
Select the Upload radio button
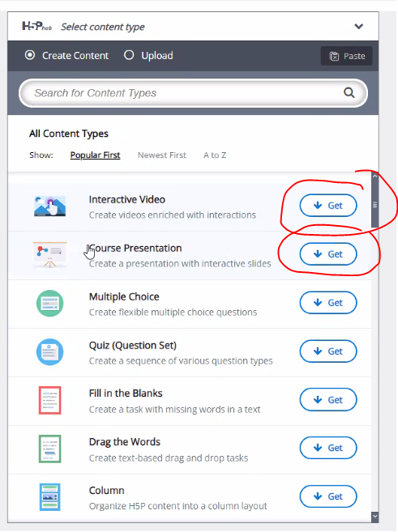click(x=129, y=55)
